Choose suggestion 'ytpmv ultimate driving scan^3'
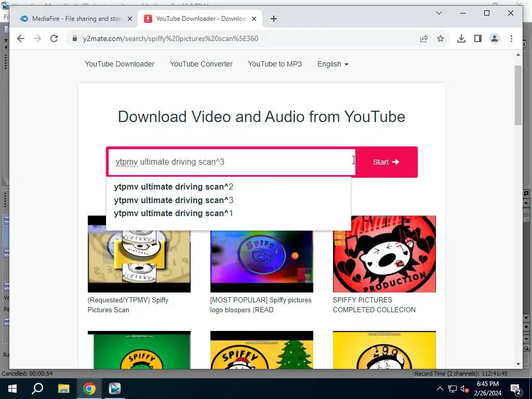Image resolution: width=532 pixels, height=399 pixels. pos(174,200)
